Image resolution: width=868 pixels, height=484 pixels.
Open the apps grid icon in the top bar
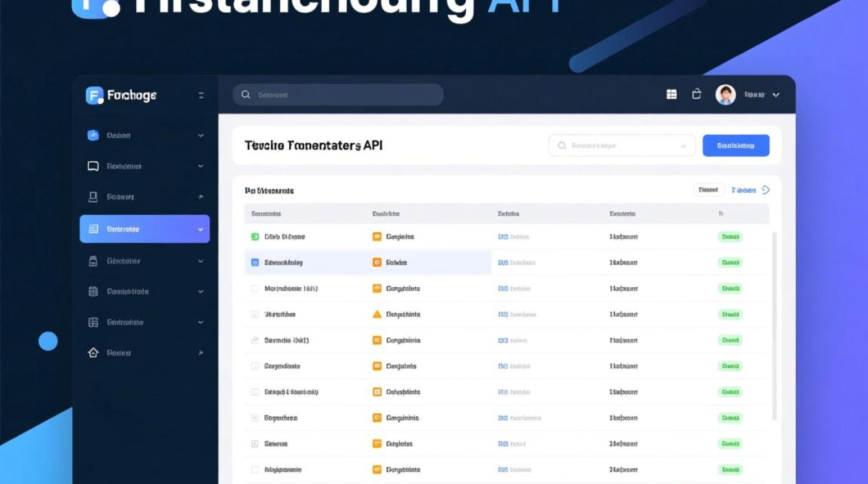671,94
